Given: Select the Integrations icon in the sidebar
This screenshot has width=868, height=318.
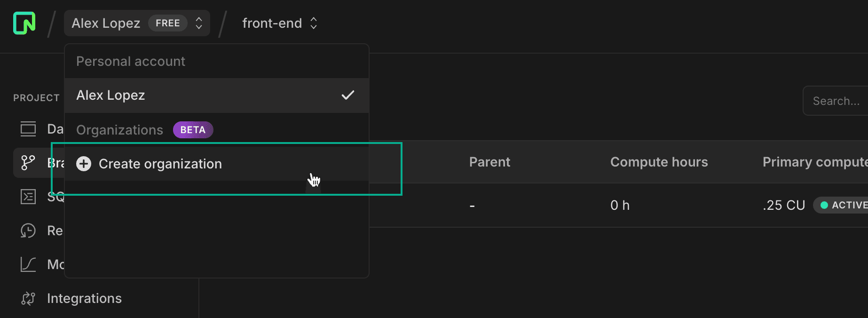Looking at the screenshot, I should pyautogui.click(x=28, y=298).
